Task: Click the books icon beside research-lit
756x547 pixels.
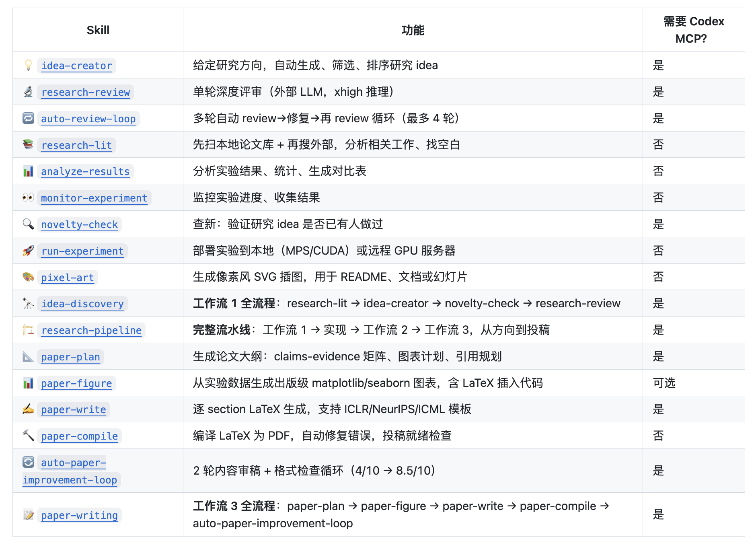Action: click(x=27, y=144)
